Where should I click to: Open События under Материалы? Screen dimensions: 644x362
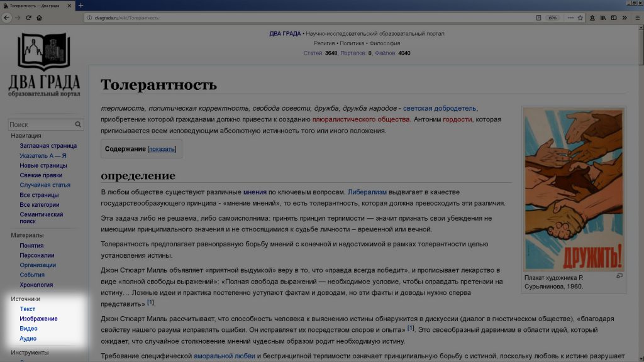(32, 275)
